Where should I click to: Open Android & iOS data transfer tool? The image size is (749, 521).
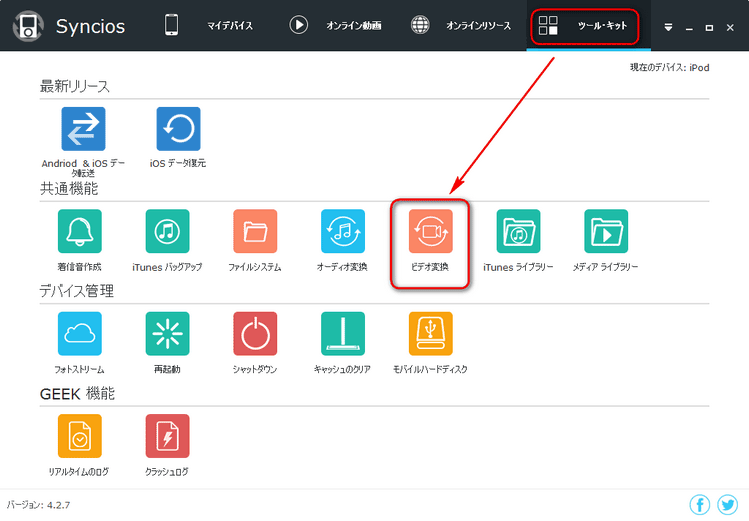[x=83, y=129]
